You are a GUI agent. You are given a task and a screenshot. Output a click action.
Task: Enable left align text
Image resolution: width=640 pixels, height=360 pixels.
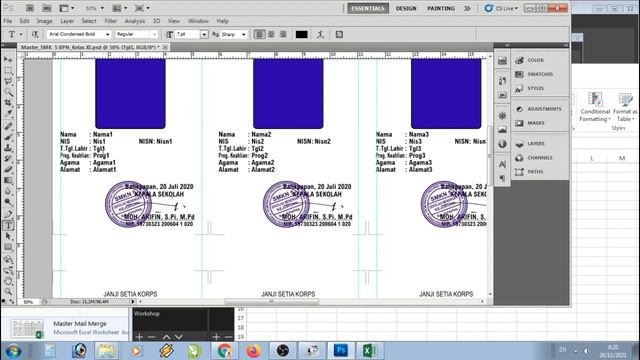[259, 34]
